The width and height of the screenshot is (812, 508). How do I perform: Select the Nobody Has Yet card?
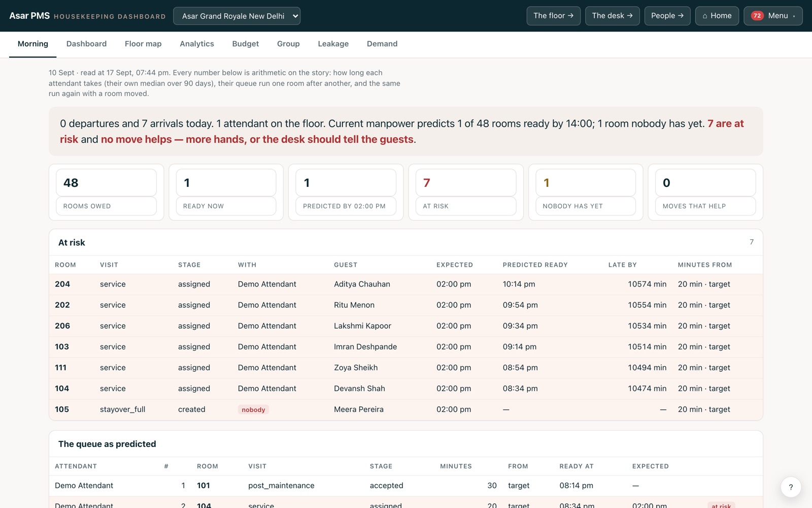586,192
